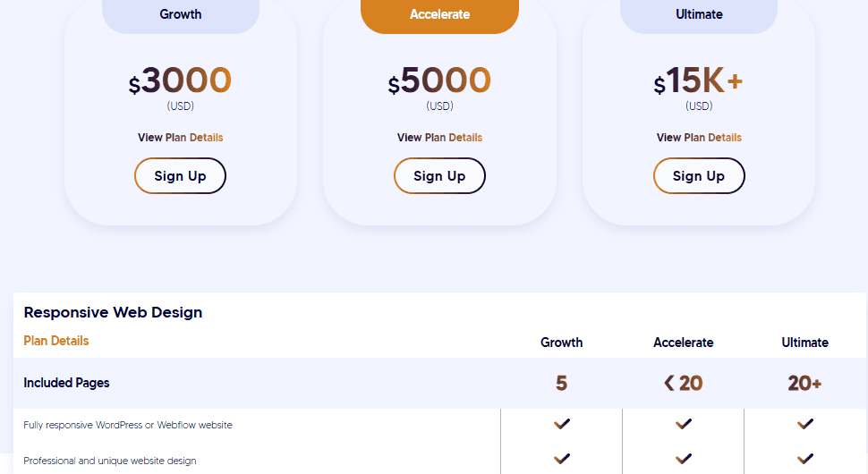Click checkmark for WordPress row under Accelerate
Viewport: 868px width, 474px height.
coord(684,424)
